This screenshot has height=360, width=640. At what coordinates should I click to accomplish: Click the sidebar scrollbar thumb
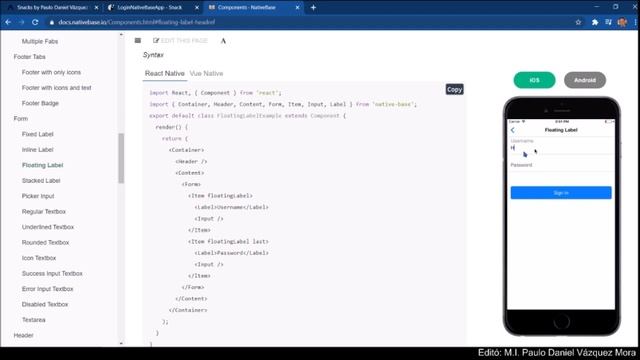coord(121,158)
